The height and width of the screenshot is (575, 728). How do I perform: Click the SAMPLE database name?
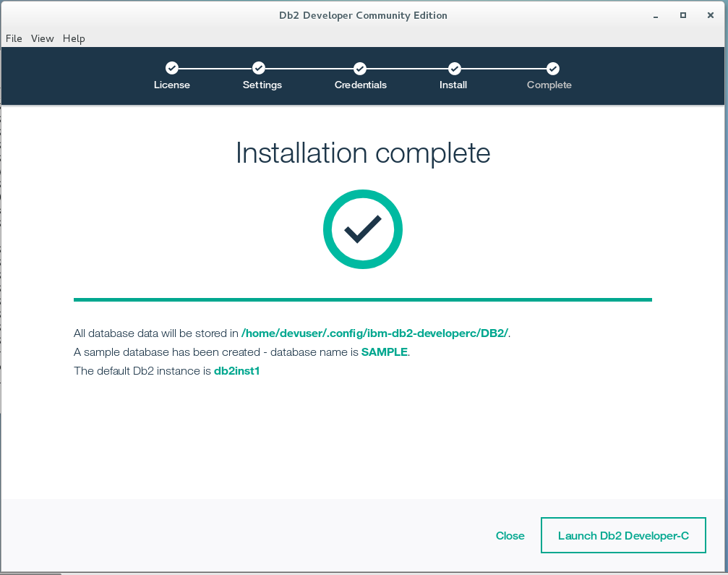(385, 352)
